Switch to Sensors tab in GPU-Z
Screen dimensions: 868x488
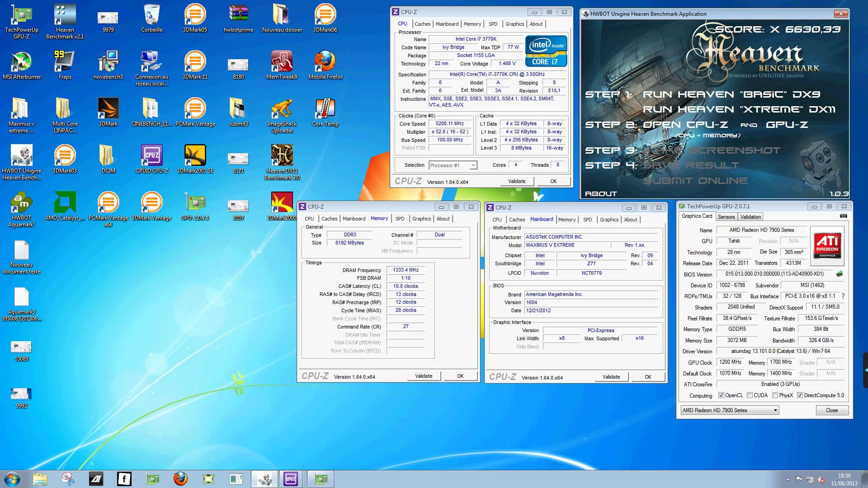(x=726, y=217)
